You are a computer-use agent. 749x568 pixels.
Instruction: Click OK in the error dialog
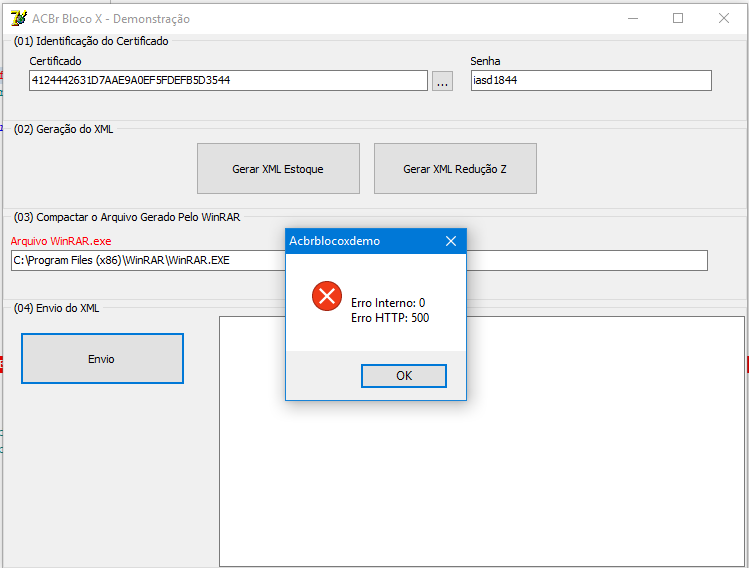(x=404, y=376)
